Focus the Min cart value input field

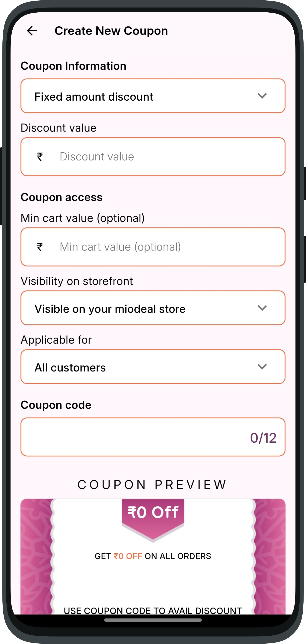point(153,247)
